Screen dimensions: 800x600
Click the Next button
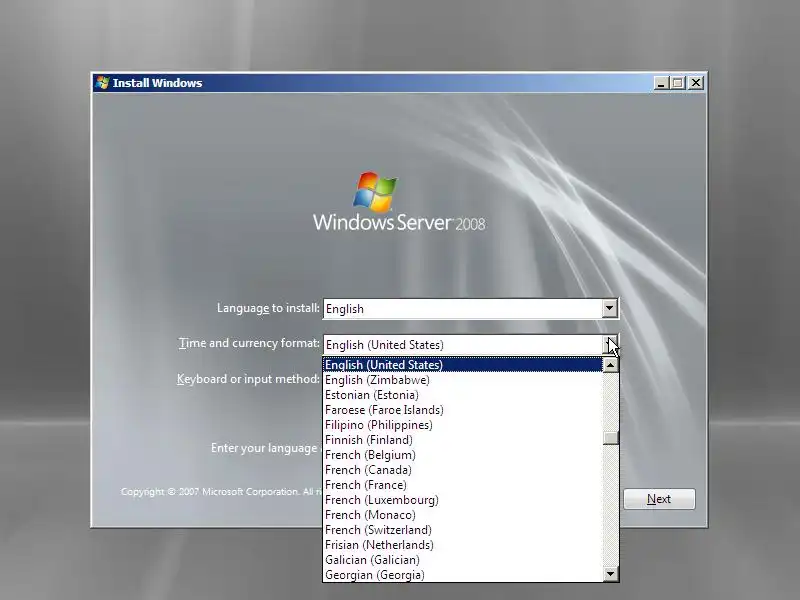click(659, 499)
